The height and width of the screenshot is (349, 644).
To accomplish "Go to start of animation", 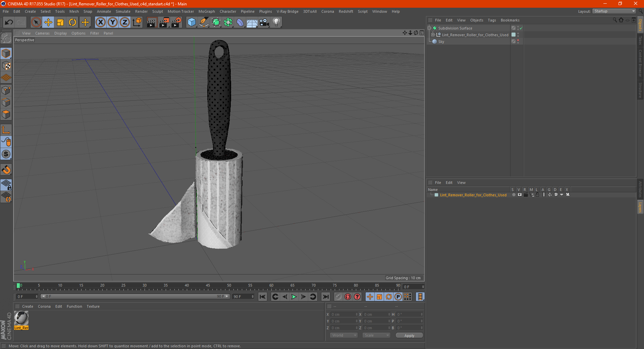I will tap(263, 297).
